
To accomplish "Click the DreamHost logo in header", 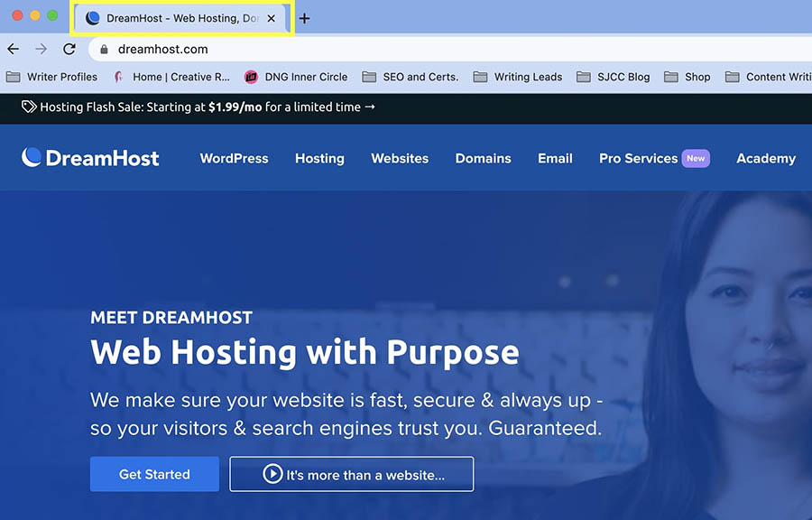I will [x=90, y=158].
